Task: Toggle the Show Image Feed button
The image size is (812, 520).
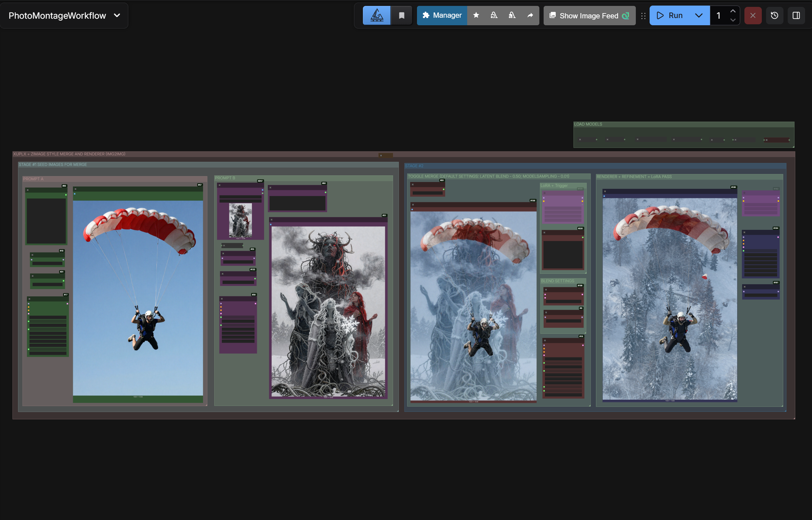Action: click(x=589, y=15)
